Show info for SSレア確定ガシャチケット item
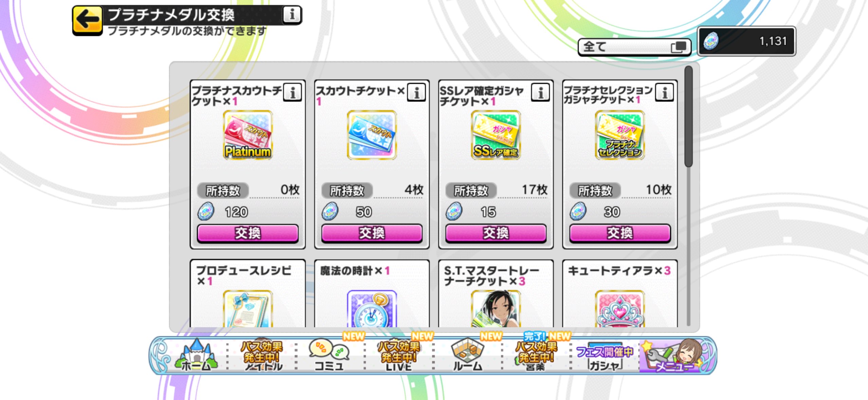 [540, 92]
